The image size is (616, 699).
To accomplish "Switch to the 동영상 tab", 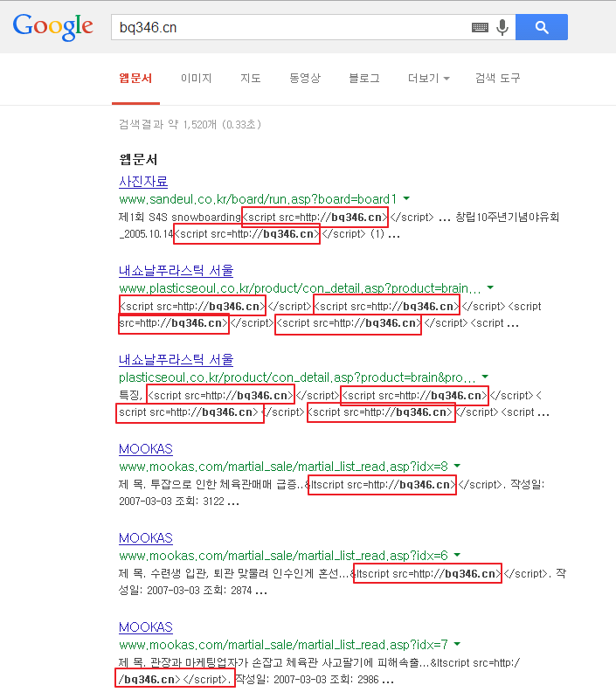I will [305, 79].
